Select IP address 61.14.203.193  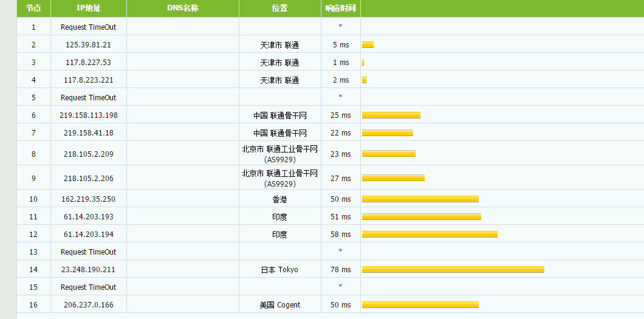click(88, 217)
